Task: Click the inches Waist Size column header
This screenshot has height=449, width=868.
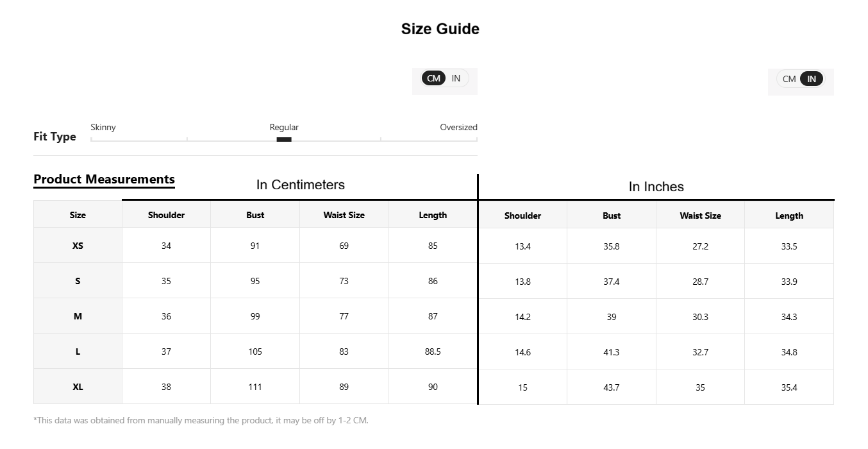Action: (700, 216)
